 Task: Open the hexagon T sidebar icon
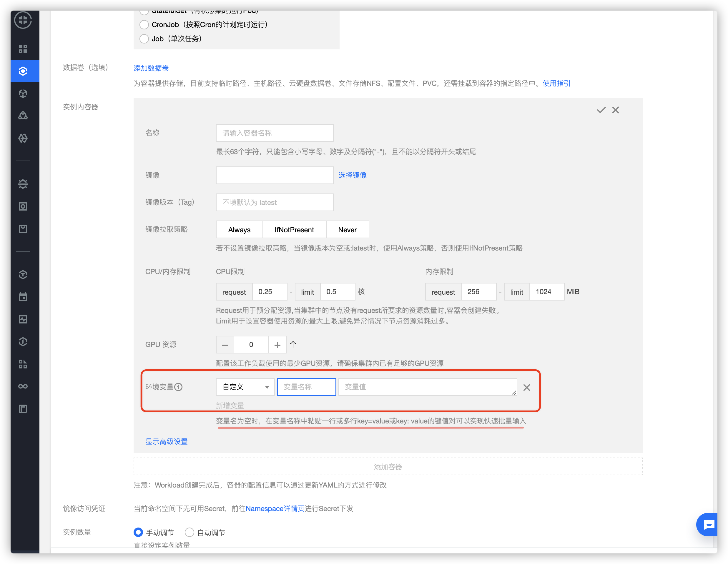(x=23, y=275)
